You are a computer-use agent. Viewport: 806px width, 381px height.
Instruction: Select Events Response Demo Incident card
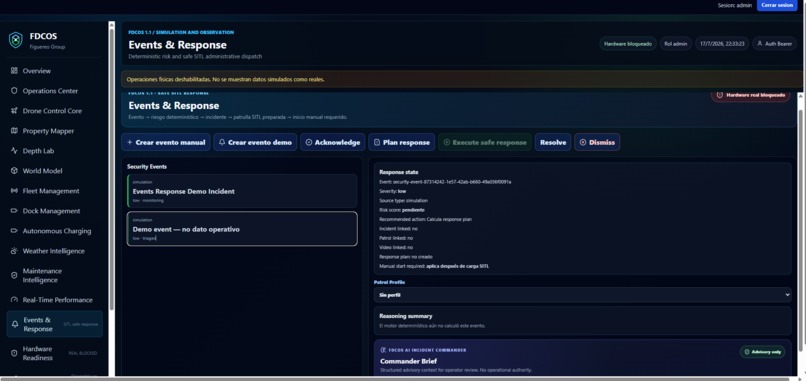click(242, 191)
